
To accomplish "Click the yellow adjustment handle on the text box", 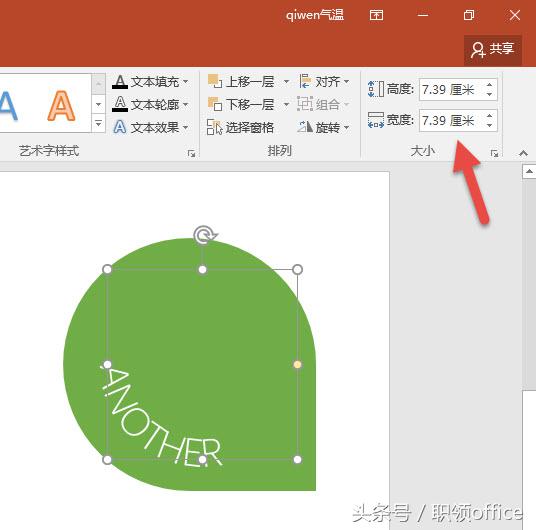I will click(297, 365).
